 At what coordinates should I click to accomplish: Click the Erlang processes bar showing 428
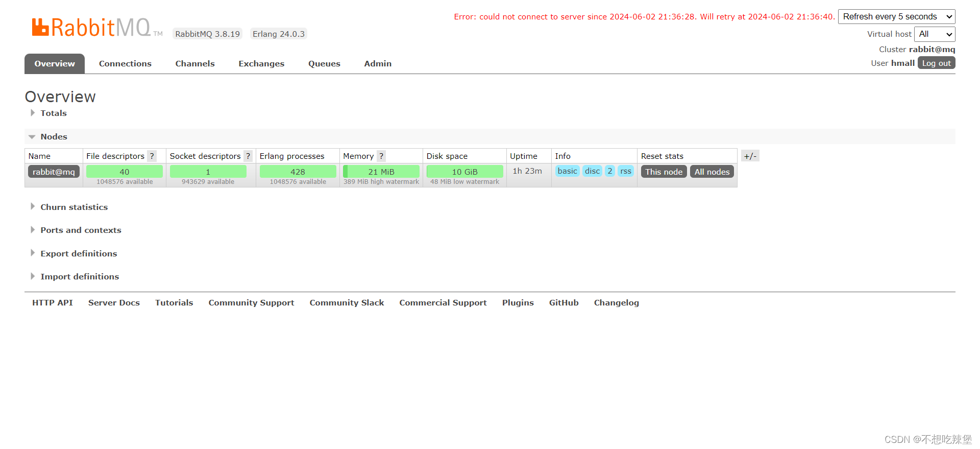(298, 172)
